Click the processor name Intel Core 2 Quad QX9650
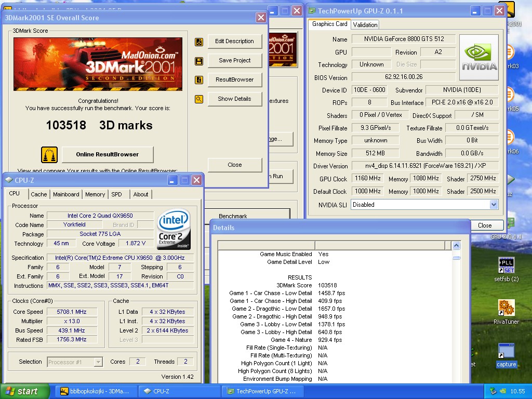Image resolution: width=532 pixels, height=399 pixels. 100,216
